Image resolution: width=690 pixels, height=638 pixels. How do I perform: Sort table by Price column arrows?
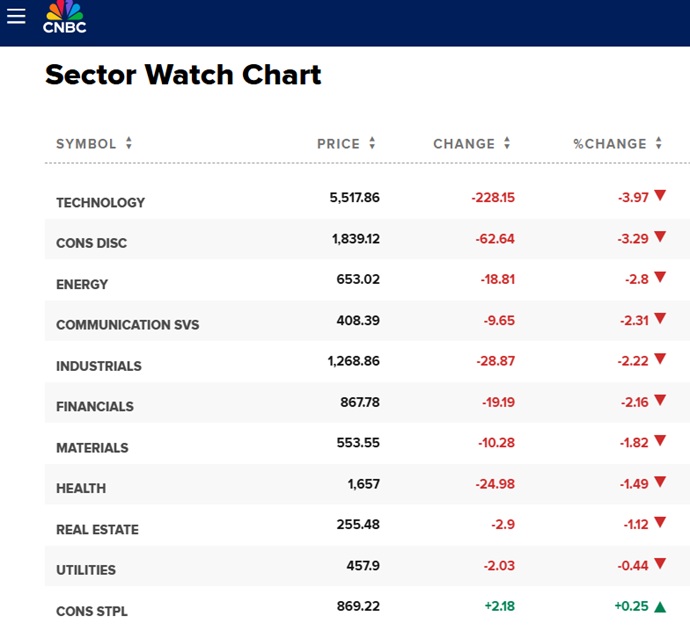coord(372,144)
